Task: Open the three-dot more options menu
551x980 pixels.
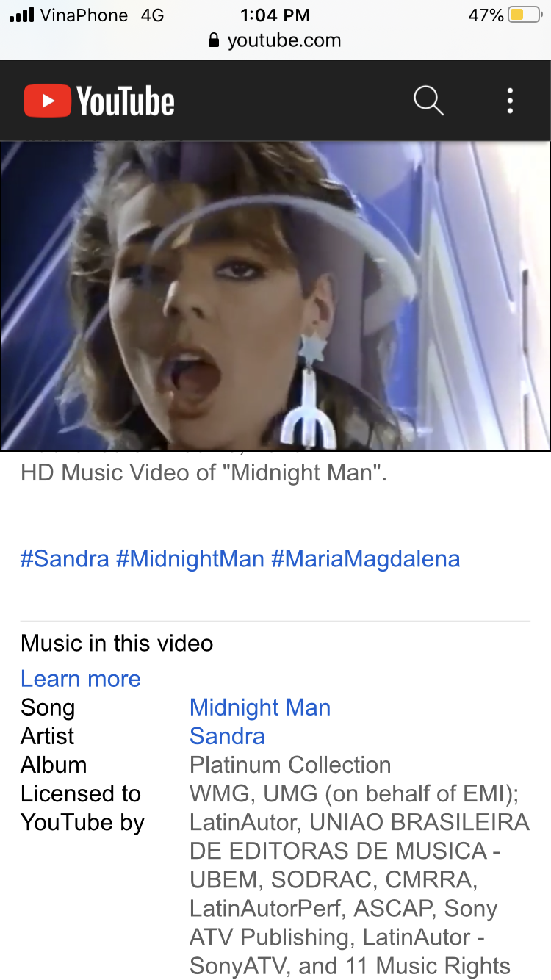Action: click(510, 101)
